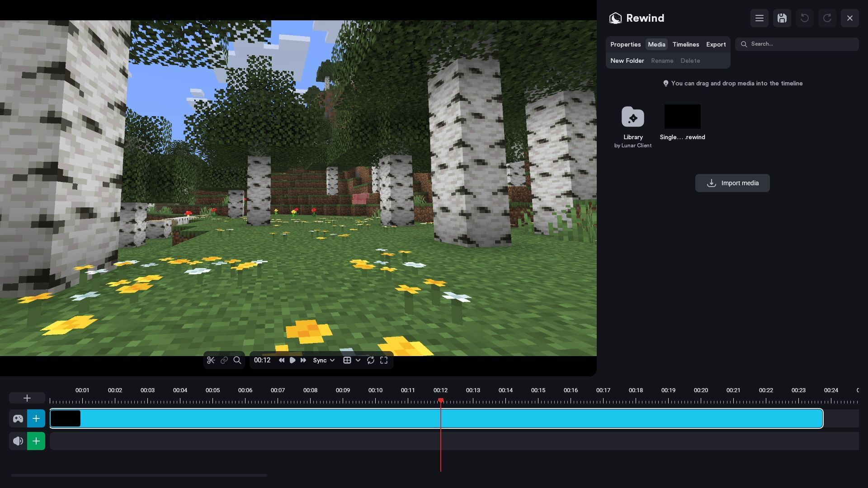Close the Rewind editor panel
The width and height of the screenshot is (868, 488).
(x=850, y=18)
